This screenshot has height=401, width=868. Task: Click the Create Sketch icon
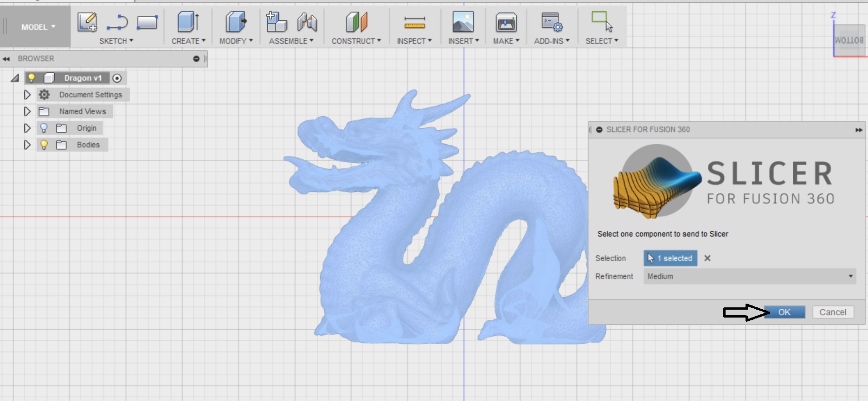point(87,22)
